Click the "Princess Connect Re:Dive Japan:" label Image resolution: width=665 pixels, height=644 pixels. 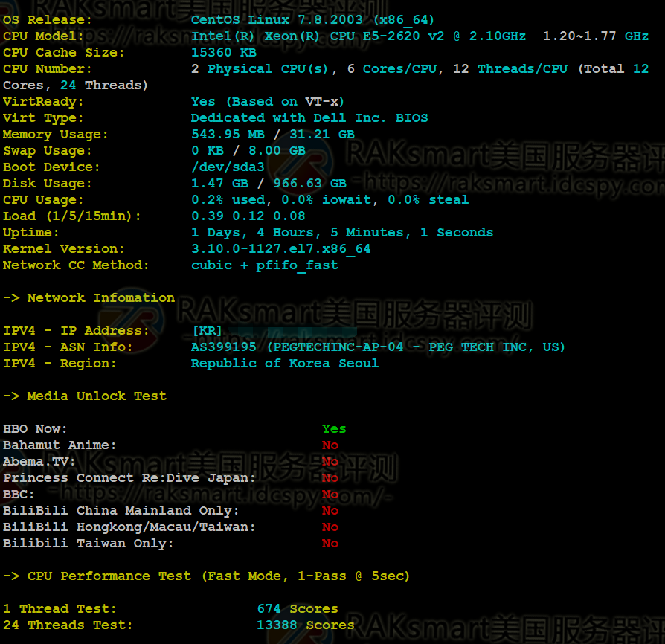tap(129, 478)
